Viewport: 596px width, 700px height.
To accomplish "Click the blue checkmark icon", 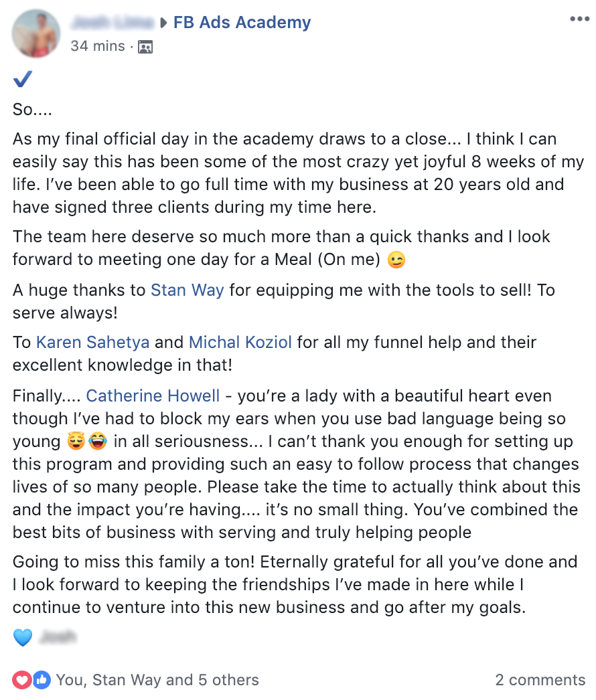I will click(23, 80).
